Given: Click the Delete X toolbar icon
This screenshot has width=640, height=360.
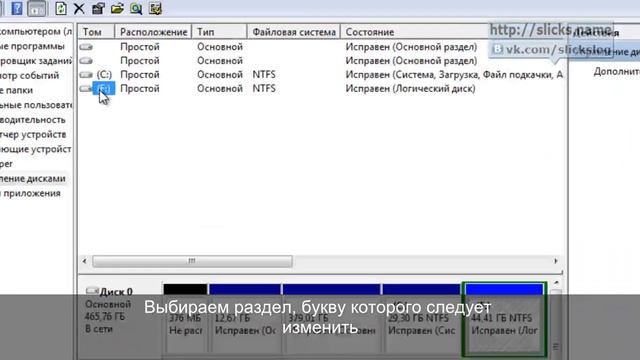Looking at the screenshot, I should pyautogui.click(x=79, y=9).
